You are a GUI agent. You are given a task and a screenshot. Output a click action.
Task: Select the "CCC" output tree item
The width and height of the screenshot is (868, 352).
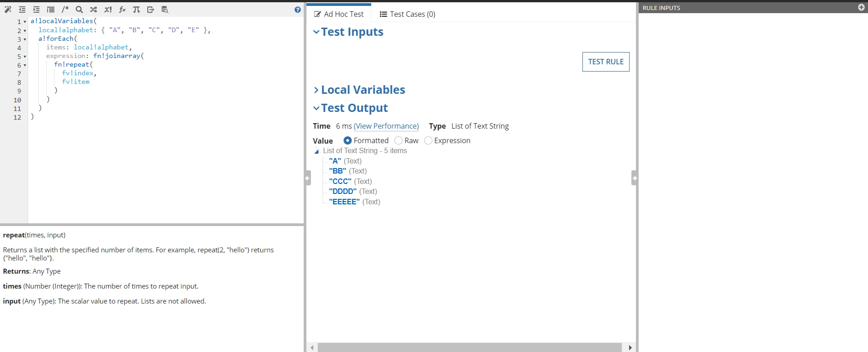[x=350, y=181]
